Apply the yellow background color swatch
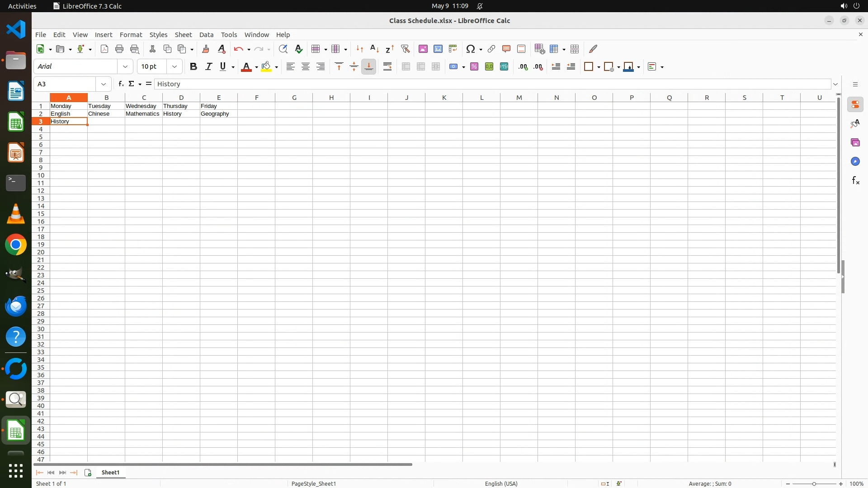The image size is (868, 488). [266, 66]
